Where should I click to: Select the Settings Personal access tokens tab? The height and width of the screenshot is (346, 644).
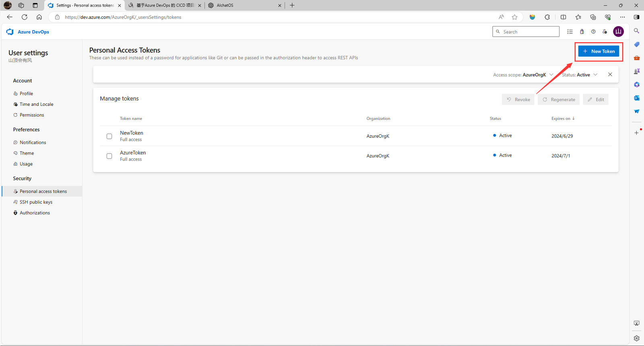point(84,5)
